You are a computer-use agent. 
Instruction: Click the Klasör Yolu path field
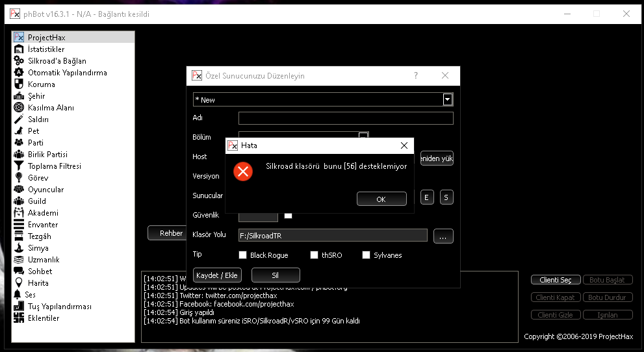tap(332, 235)
